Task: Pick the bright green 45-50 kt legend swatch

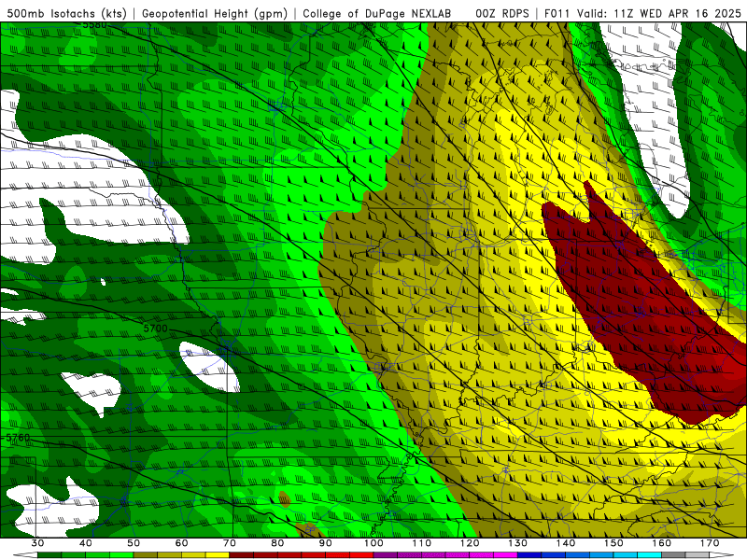Action: tap(121, 555)
